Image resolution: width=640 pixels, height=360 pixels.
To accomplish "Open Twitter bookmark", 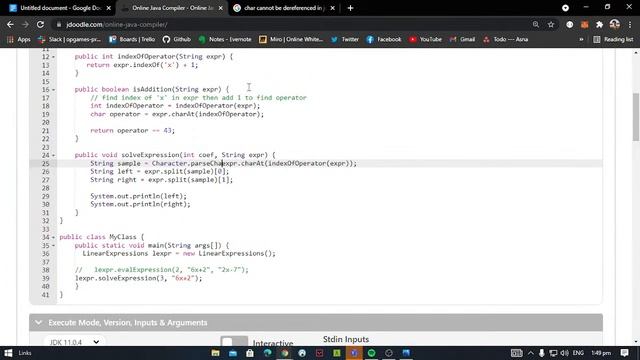I will pyautogui.click(x=345, y=39).
